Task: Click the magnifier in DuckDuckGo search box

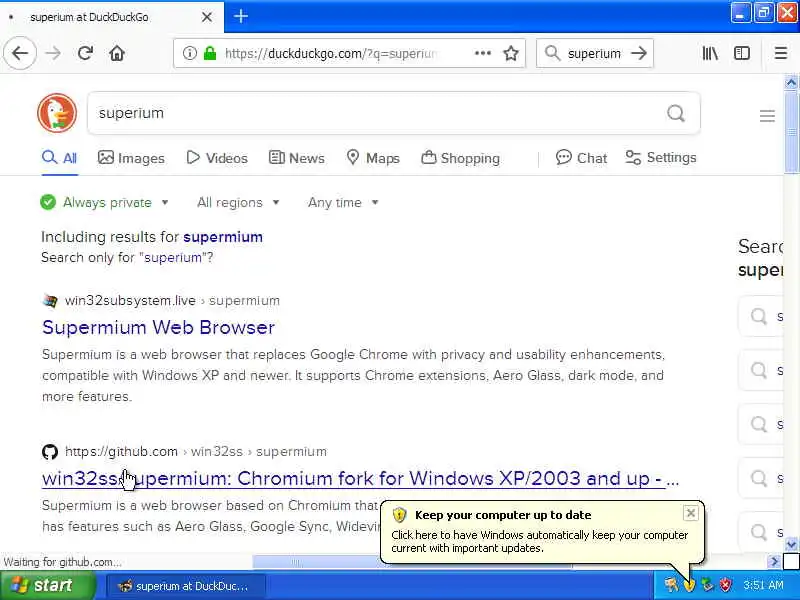Action: [676, 113]
